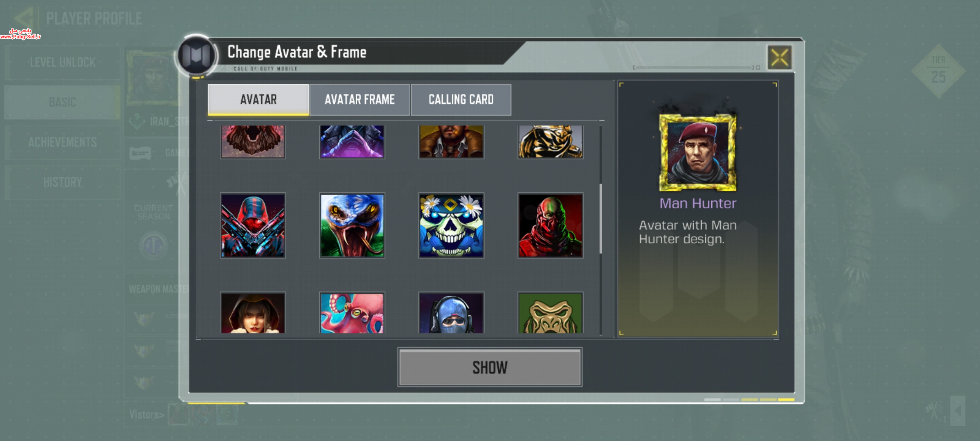Click the SHOW button

click(x=490, y=367)
